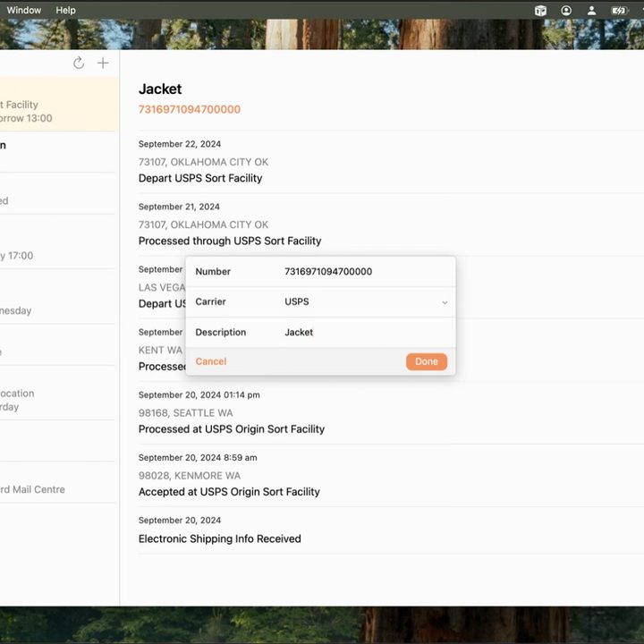The width and height of the screenshot is (644, 644).
Task: Open the package box menu bar icon
Action: 540,10
